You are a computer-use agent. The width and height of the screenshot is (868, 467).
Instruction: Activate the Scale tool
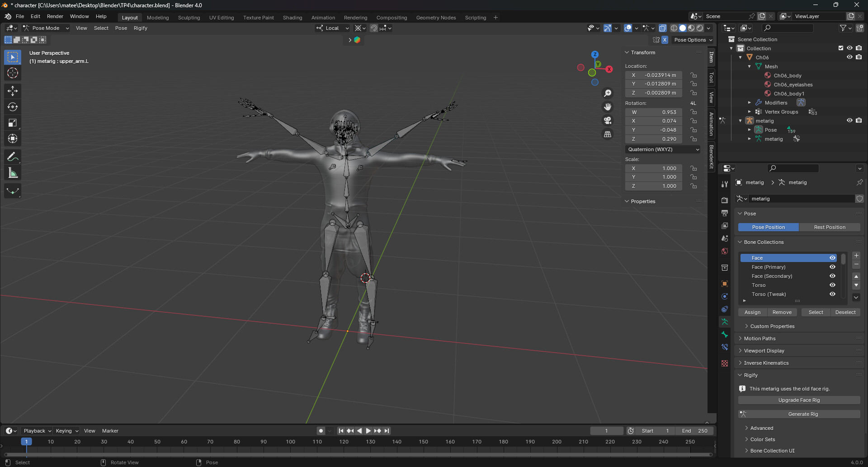13,123
